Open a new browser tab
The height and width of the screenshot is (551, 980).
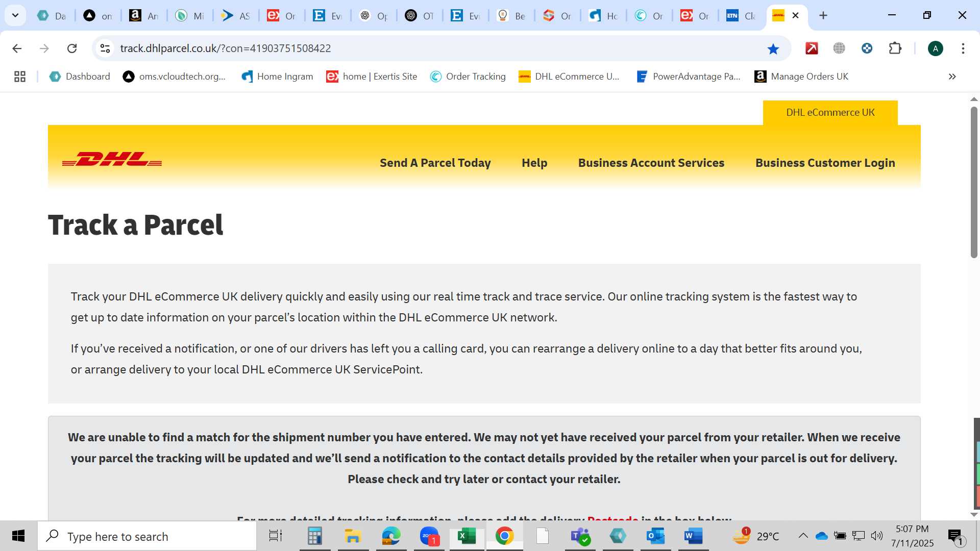click(x=823, y=16)
